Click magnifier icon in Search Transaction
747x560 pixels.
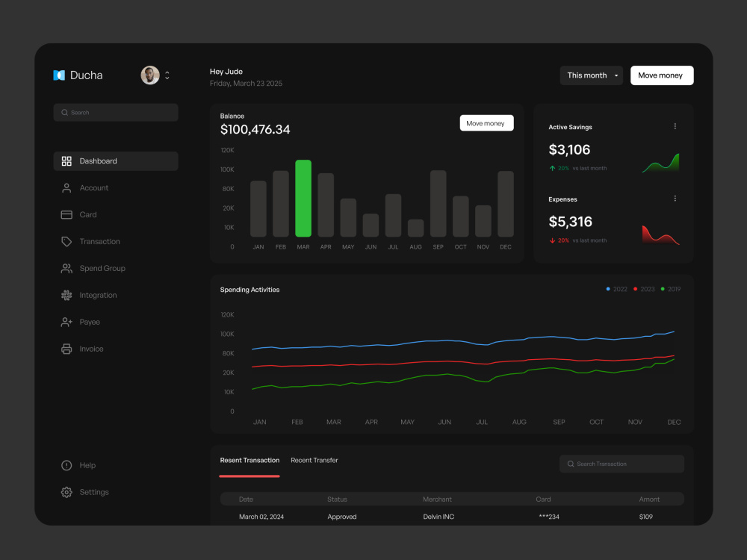pyautogui.click(x=570, y=464)
